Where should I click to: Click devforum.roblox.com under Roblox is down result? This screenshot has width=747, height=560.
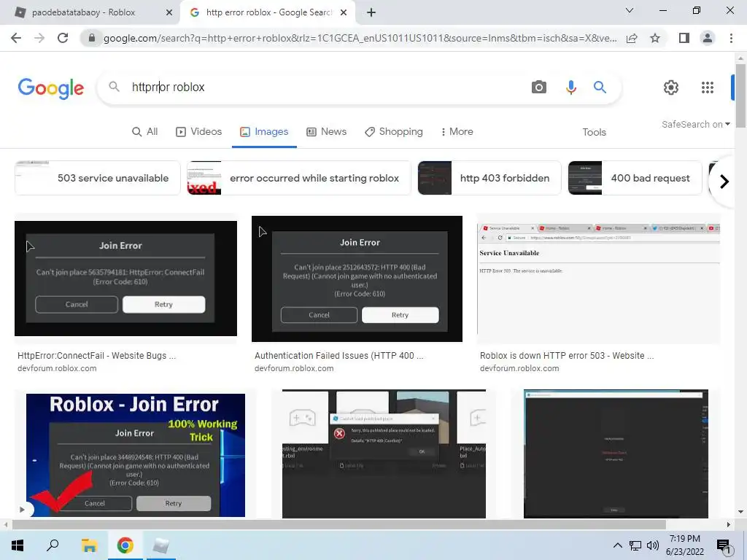coord(519,368)
